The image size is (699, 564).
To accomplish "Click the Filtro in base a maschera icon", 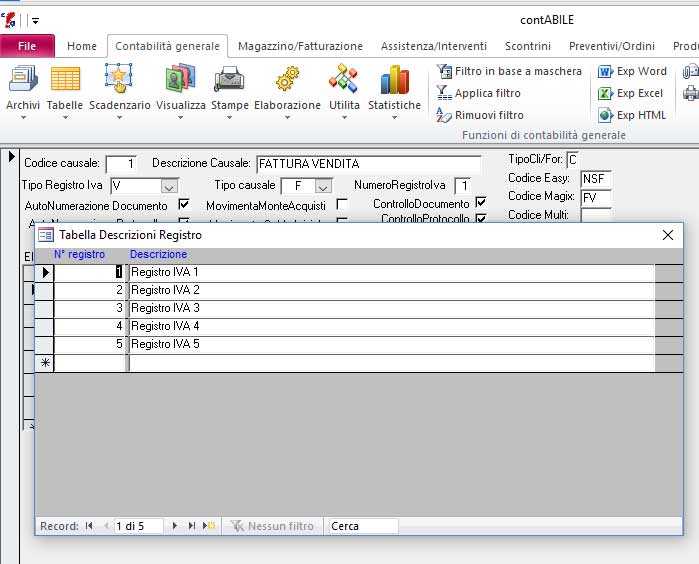I will [x=444, y=71].
